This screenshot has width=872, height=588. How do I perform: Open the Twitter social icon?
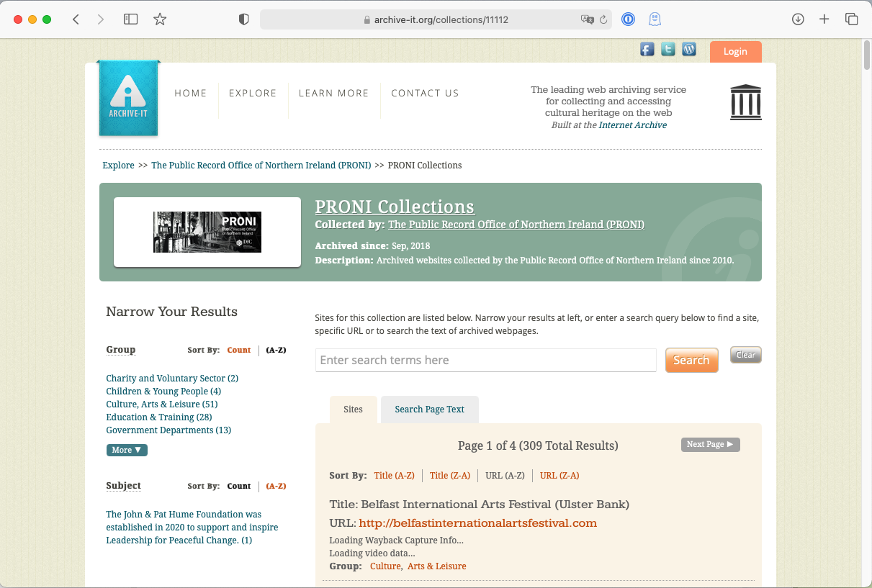point(668,49)
